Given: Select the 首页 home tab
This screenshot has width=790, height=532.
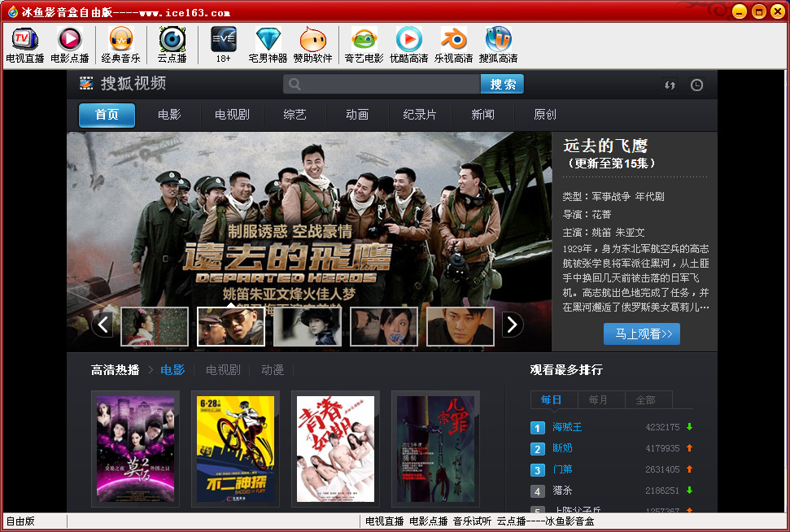Looking at the screenshot, I should pyautogui.click(x=107, y=115).
